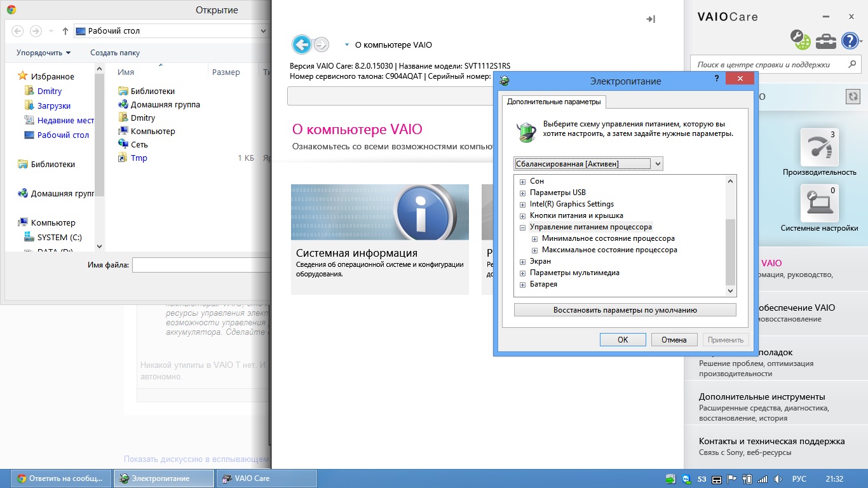Viewport: 868px width, 488px height.
Task: Sort file list by Имя column
Action: click(126, 72)
